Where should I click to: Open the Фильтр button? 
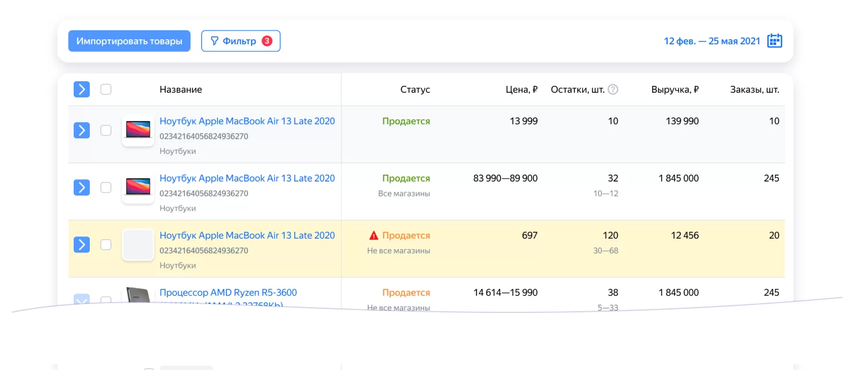(241, 41)
